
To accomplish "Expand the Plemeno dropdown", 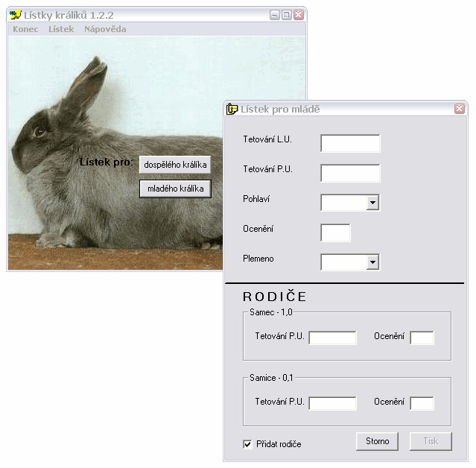I will point(372,262).
